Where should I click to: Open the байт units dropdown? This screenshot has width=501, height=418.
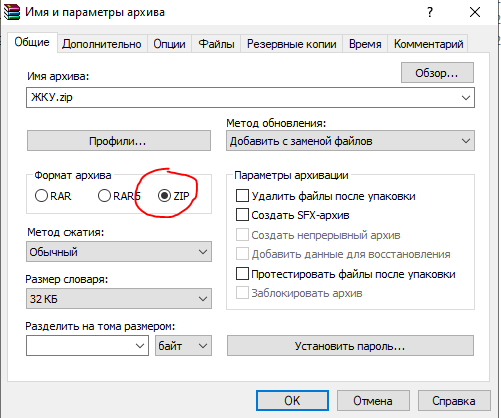coord(183,346)
